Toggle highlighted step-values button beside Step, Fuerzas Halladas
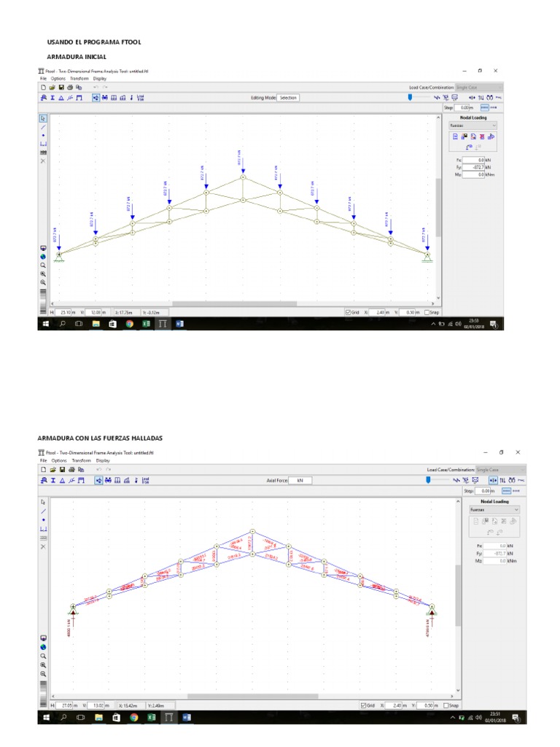This screenshot has height=747, width=560. click(x=506, y=491)
